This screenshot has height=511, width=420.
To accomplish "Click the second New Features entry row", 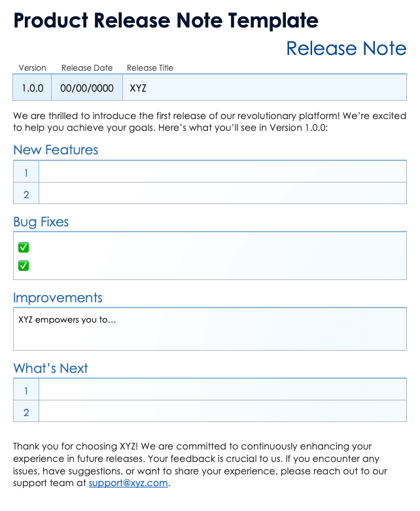I will (x=222, y=194).
